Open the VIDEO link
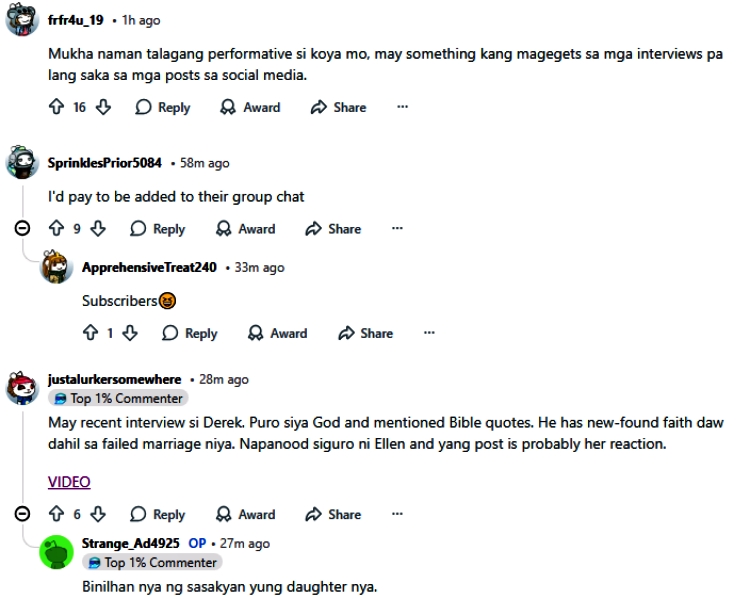Image resolution: width=750 pixels, height=599 pixels. (69, 482)
